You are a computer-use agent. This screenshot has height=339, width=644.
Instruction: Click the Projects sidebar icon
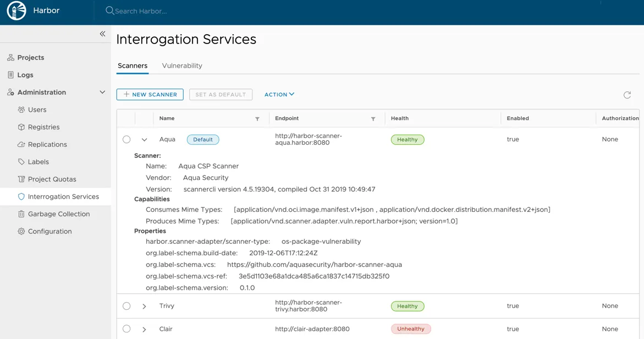(10, 58)
